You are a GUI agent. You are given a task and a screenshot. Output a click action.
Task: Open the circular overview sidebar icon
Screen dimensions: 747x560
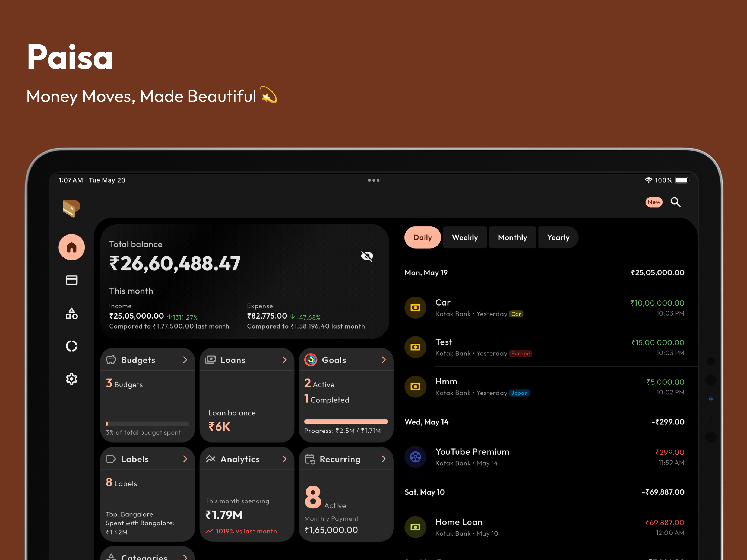click(x=72, y=346)
